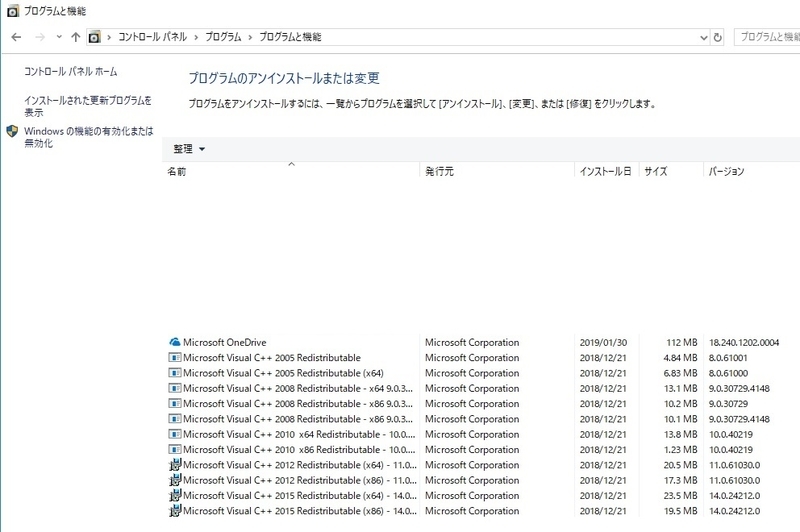Select Visual C++ 2010 x64 Redistributable name

299,434
